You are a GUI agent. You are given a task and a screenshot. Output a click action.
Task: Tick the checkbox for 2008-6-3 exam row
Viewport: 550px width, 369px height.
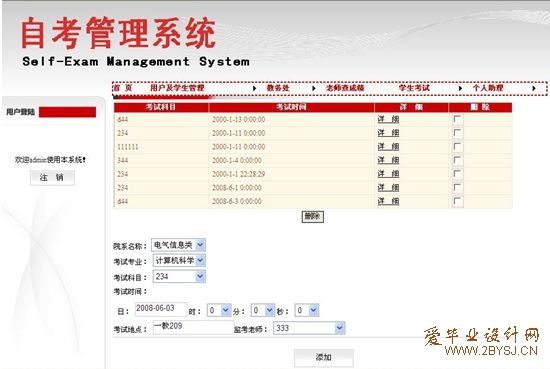[x=457, y=201]
